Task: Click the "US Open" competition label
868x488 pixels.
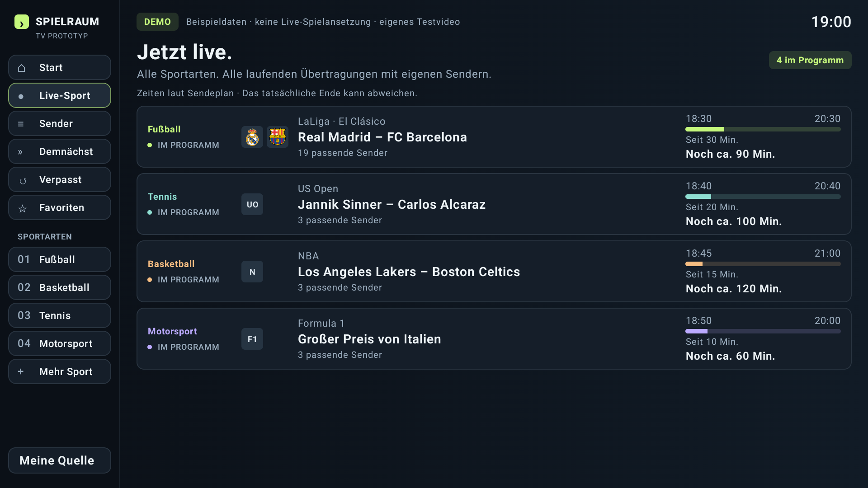Action: point(318,188)
